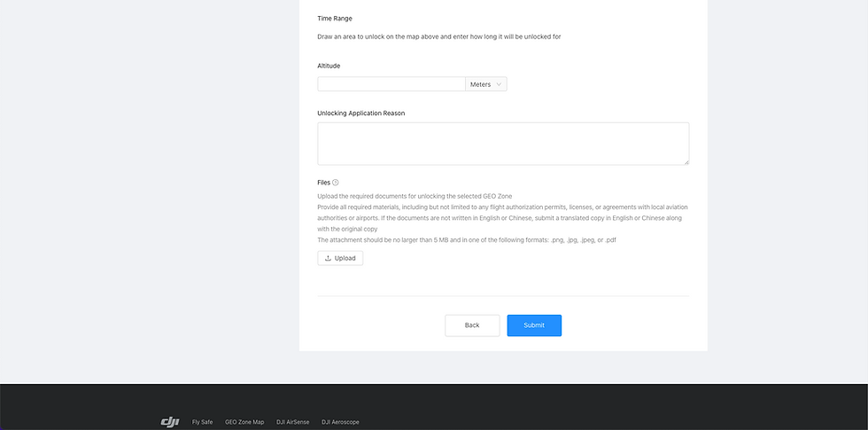Visit the DJI Aeroscope footer link
Screen dimensions: 868x430
(340, 422)
